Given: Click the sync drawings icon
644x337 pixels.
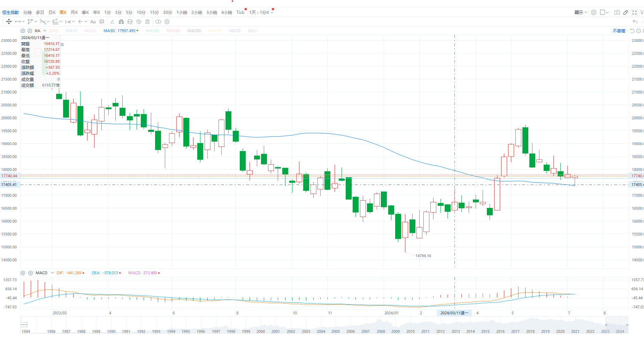Looking at the screenshot, I should pyautogui.click(x=130, y=22).
